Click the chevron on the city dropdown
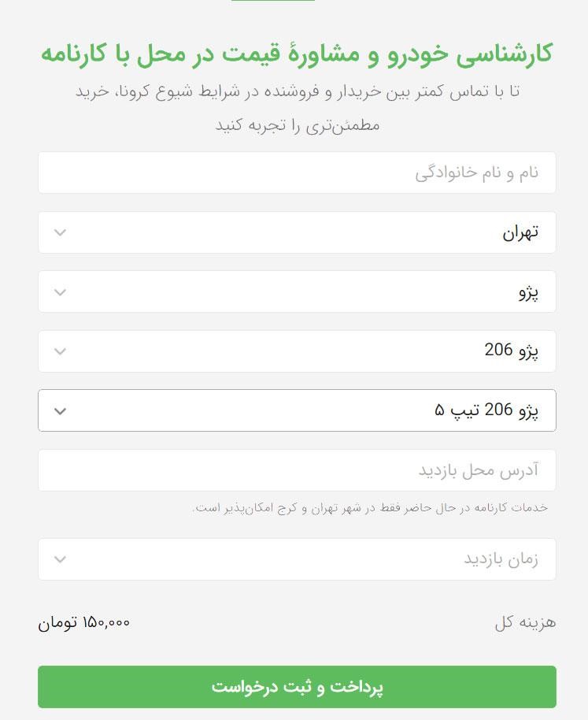Viewport: 588px width, 720px height. pyautogui.click(x=60, y=232)
